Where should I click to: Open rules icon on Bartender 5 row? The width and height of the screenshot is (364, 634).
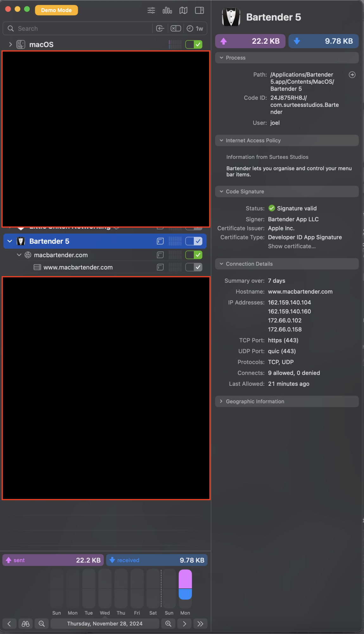(160, 241)
